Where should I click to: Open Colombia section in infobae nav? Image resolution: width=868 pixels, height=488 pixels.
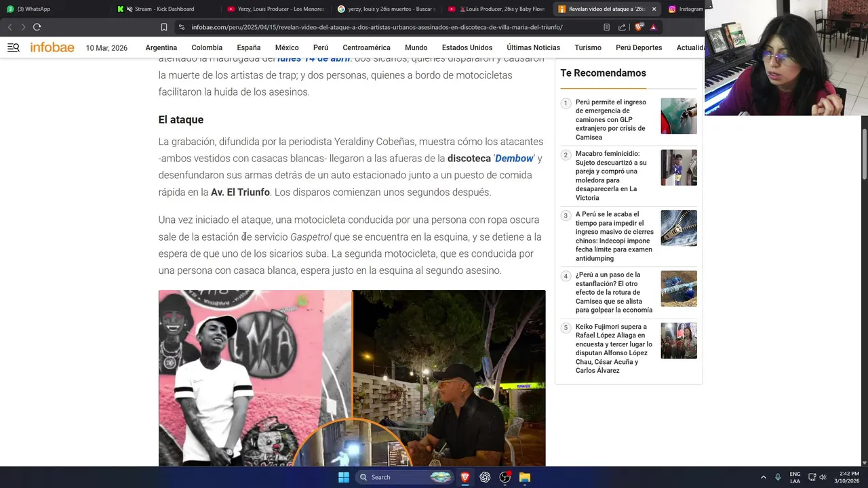click(207, 47)
